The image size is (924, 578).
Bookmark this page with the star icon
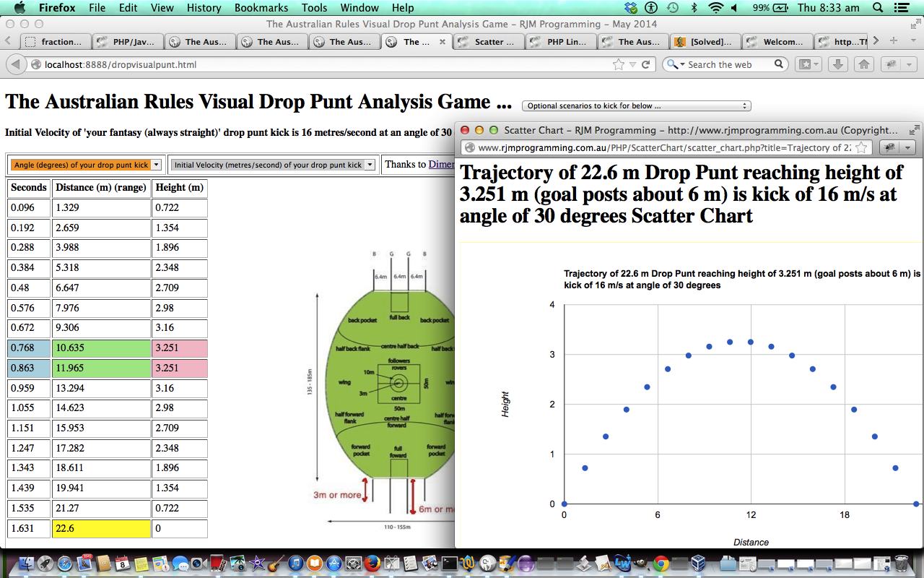tap(618, 64)
